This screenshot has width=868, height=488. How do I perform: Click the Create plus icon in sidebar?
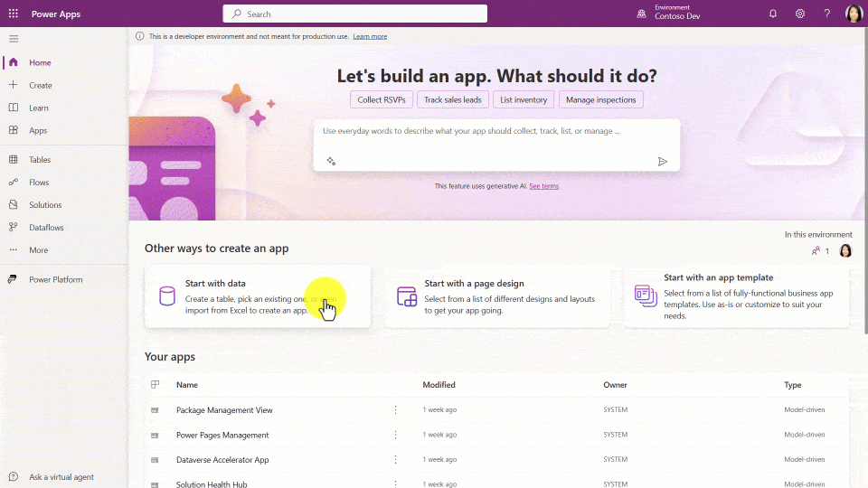(x=14, y=85)
